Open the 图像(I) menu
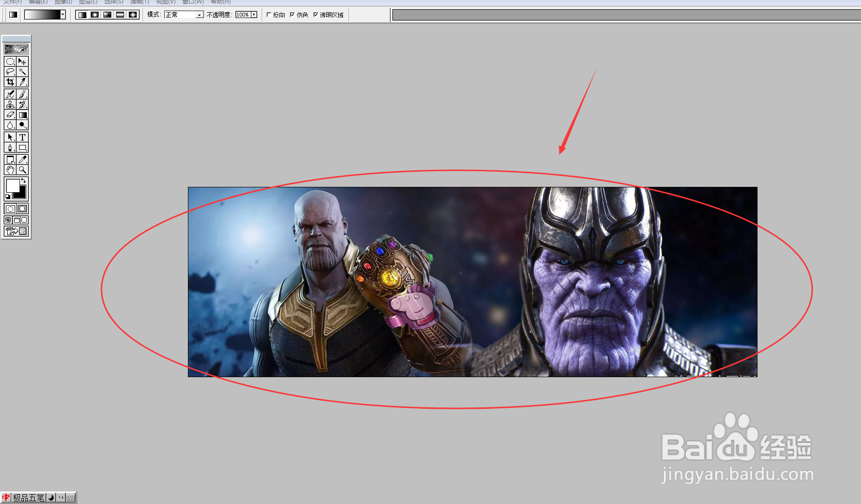861x504 pixels. point(63,2)
